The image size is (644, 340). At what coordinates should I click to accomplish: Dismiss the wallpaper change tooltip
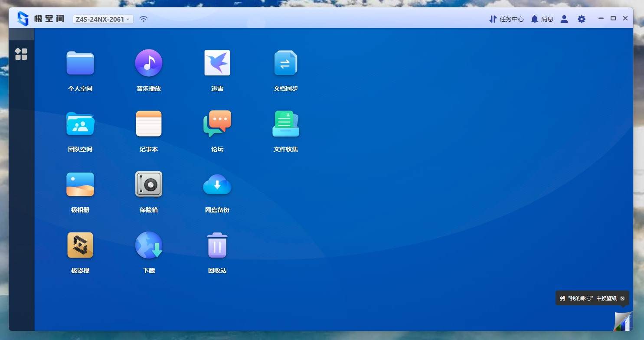(622, 298)
